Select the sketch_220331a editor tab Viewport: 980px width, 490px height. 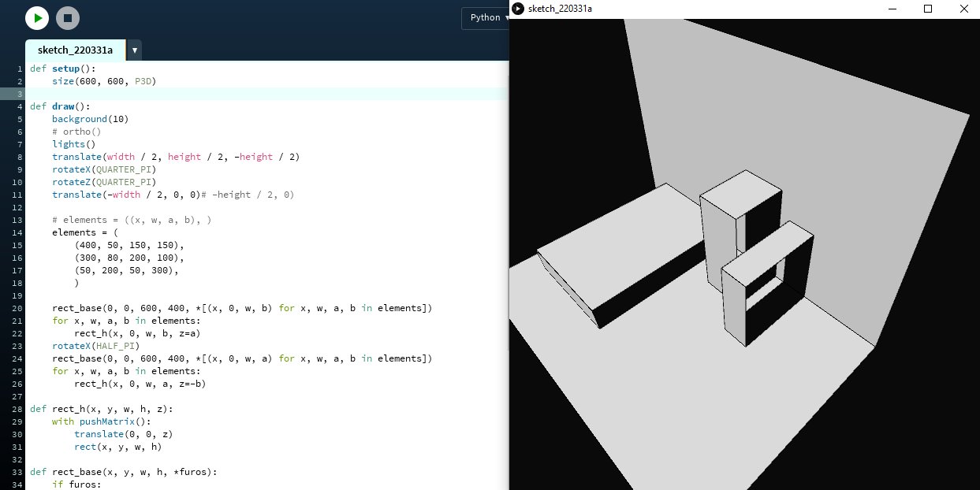click(x=75, y=50)
